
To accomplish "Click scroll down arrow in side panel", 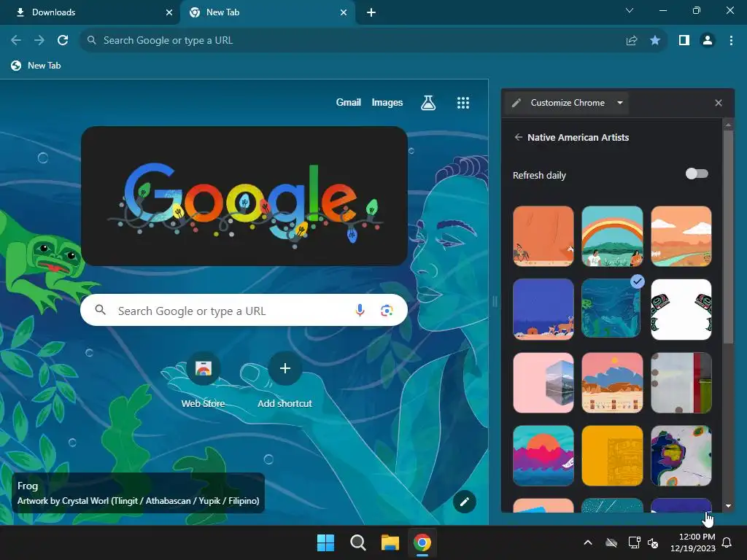I will pos(728,506).
